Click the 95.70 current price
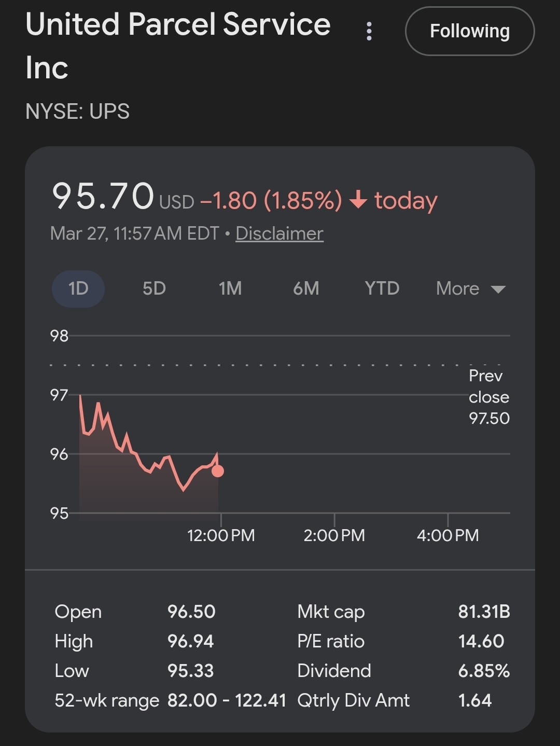560x746 pixels. click(103, 197)
